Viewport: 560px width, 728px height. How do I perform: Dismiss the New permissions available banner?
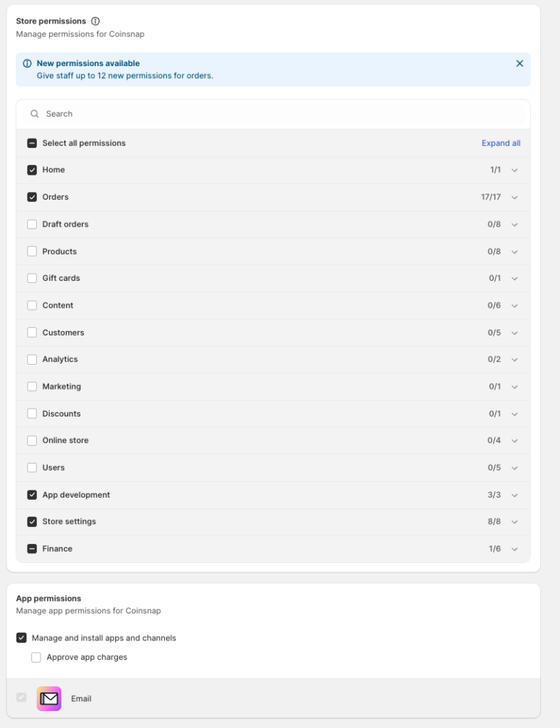point(519,63)
